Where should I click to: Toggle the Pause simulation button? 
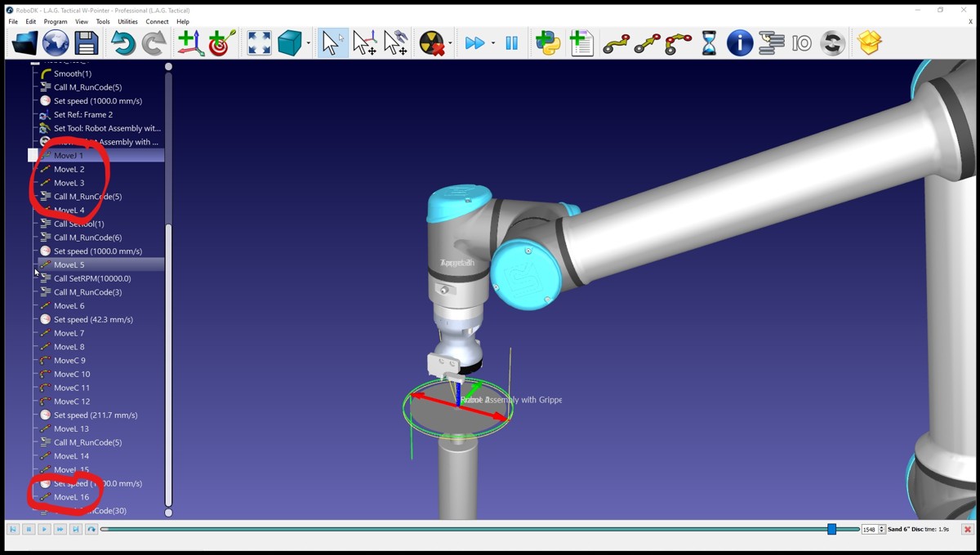(511, 43)
